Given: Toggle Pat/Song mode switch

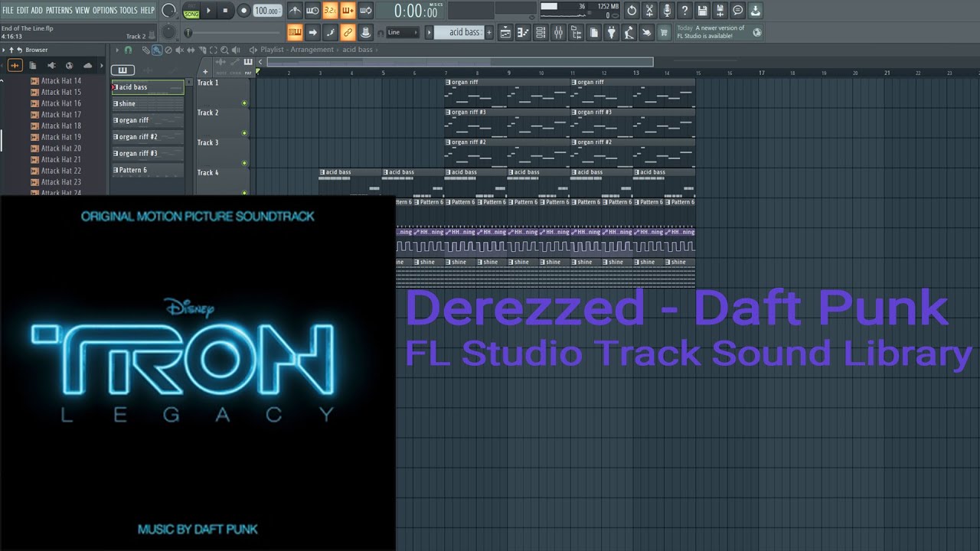Looking at the screenshot, I should 191,11.
